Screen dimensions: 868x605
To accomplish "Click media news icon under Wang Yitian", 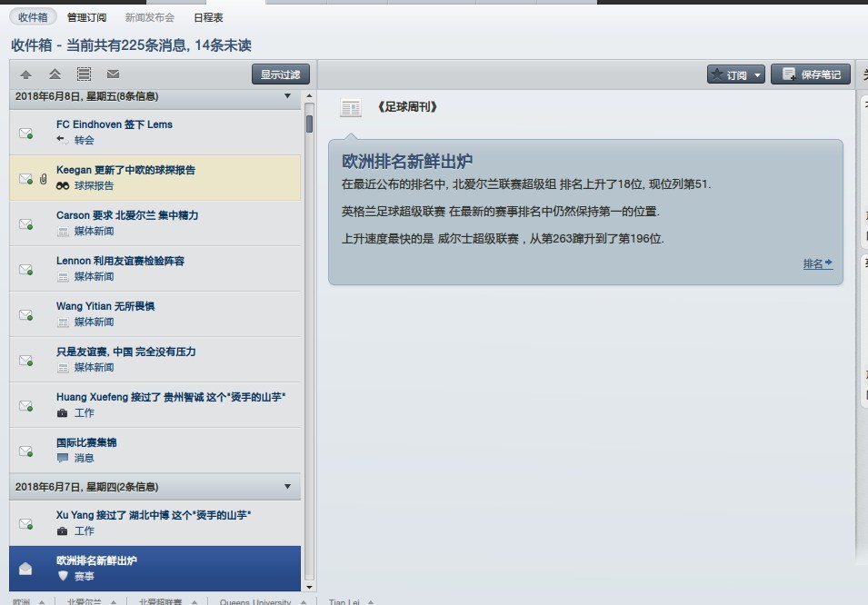I will pyautogui.click(x=63, y=322).
